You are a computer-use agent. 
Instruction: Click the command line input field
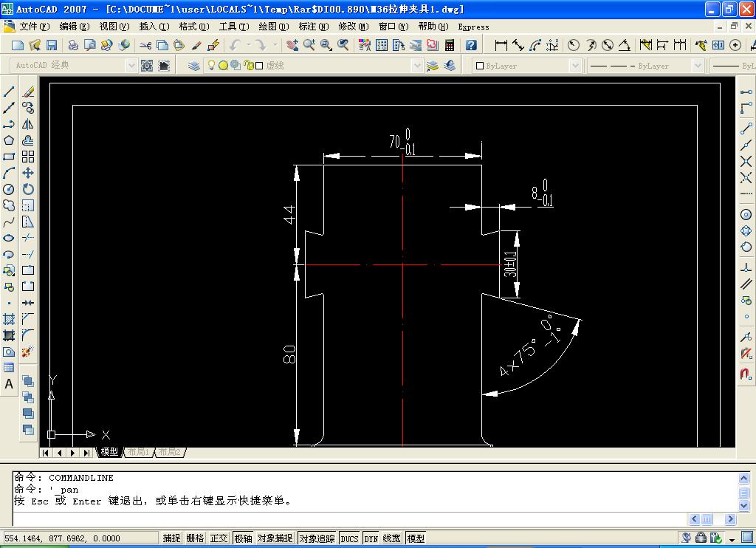point(349,519)
